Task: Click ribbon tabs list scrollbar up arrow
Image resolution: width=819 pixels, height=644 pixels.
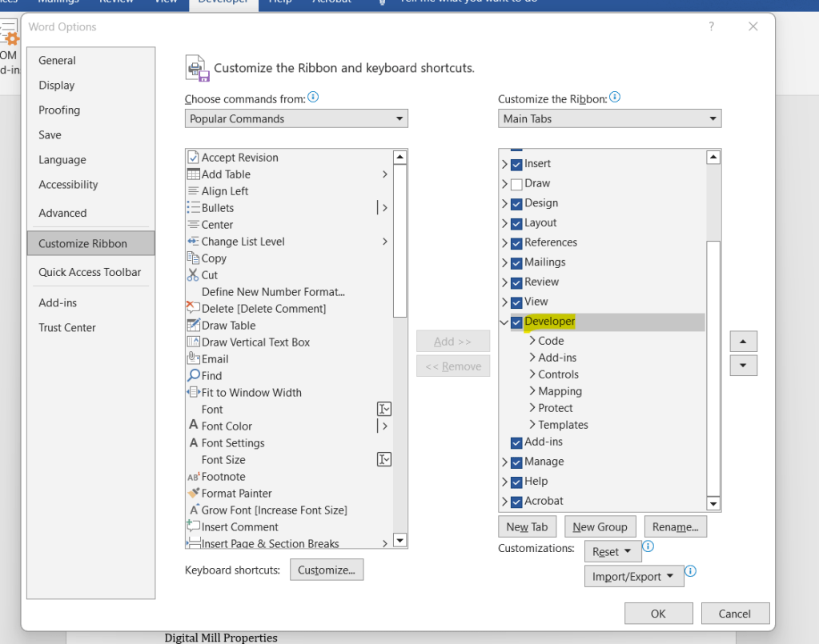Action: (713, 157)
